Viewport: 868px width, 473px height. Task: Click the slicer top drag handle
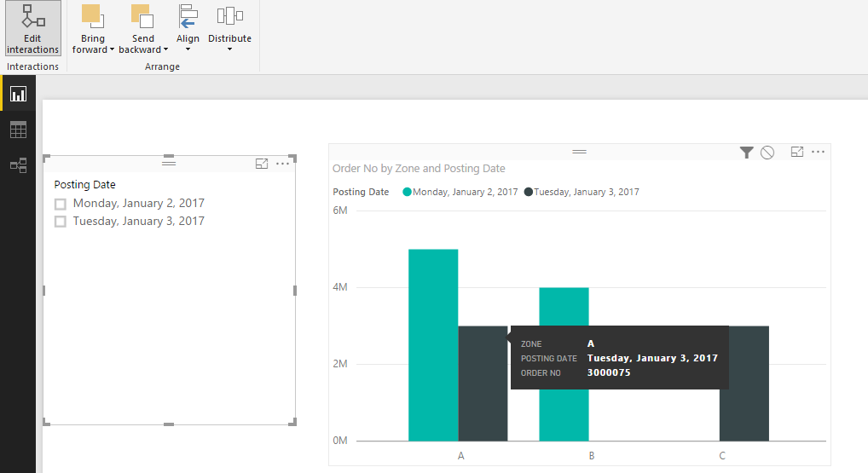tap(169, 162)
